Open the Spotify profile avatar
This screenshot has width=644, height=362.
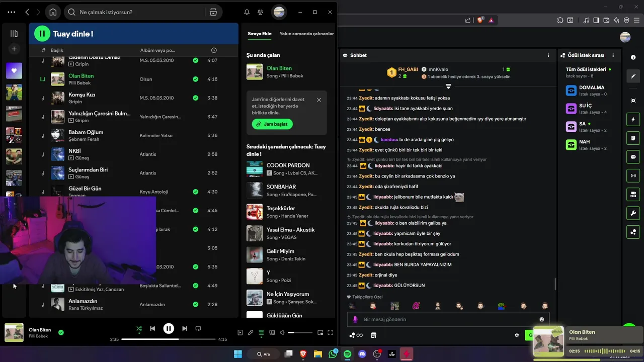coord(279,12)
